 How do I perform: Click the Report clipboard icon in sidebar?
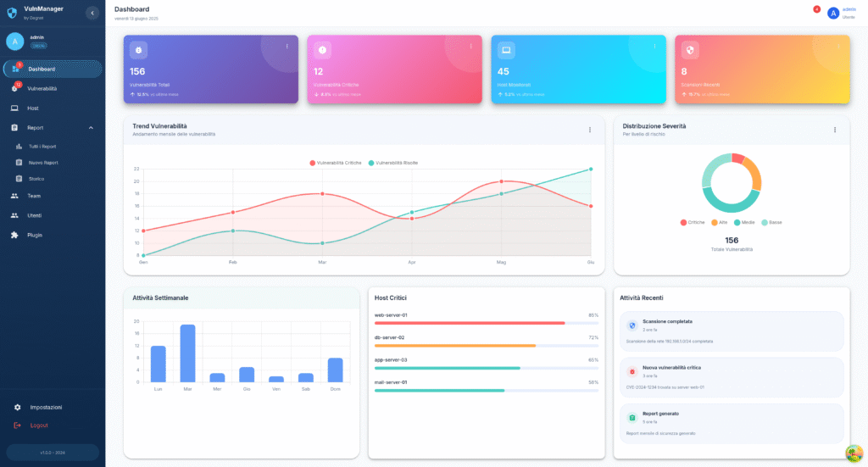[x=14, y=127]
